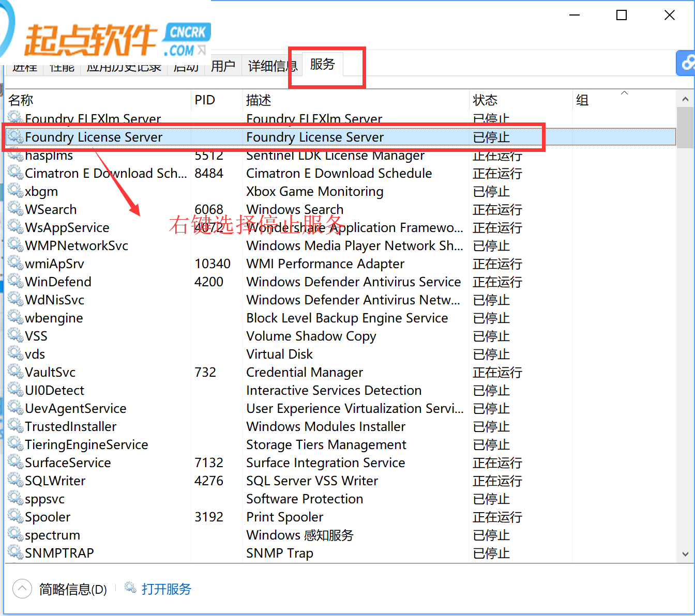Screen dimensions: 695x616
Task: Click the sppsvc service gear icon
Action: tap(15, 498)
